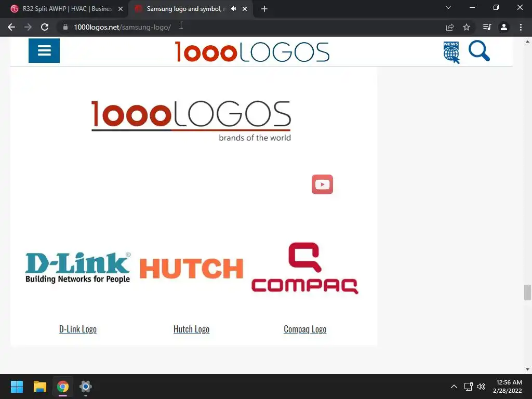Click the 1000Logos brands of the world banner
The height and width of the screenshot is (399, 532).
(191, 121)
